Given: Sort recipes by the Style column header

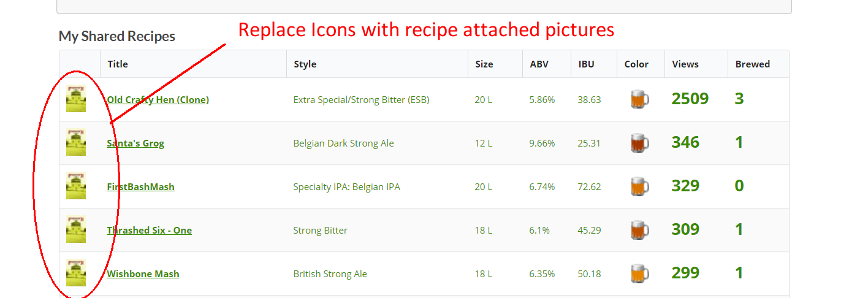Looking at the screenshot, I should [305, 64].
